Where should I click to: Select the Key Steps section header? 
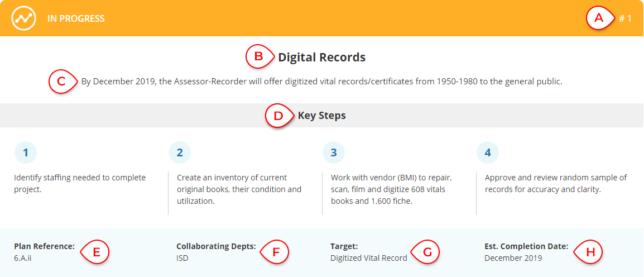pos(322,116)
